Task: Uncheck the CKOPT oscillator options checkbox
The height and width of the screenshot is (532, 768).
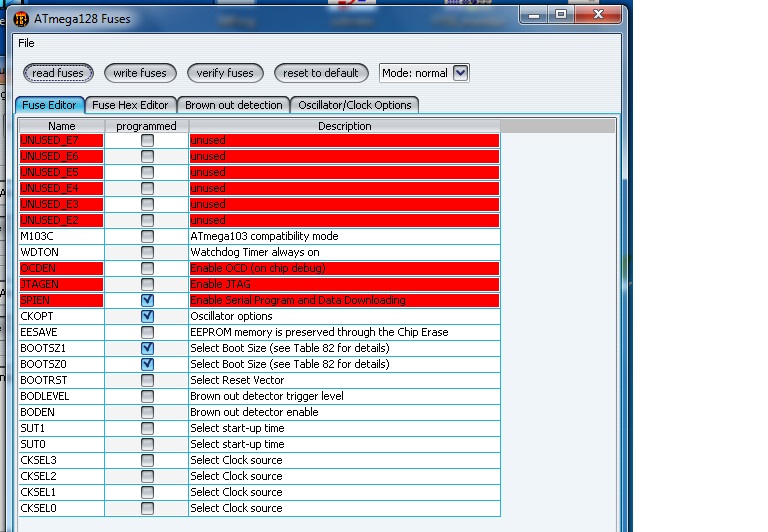Action: [147, 316]
